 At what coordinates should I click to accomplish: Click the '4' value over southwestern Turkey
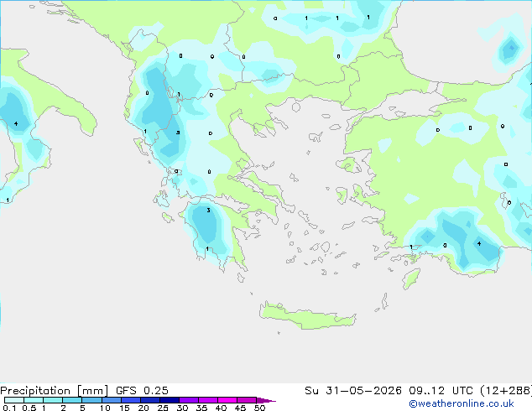[479, 243]
